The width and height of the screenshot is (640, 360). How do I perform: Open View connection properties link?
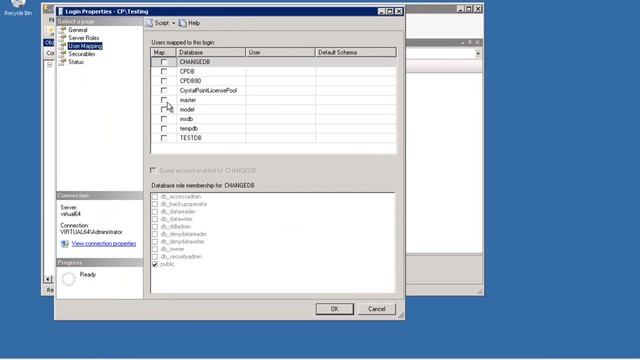[x=104, y=244]
